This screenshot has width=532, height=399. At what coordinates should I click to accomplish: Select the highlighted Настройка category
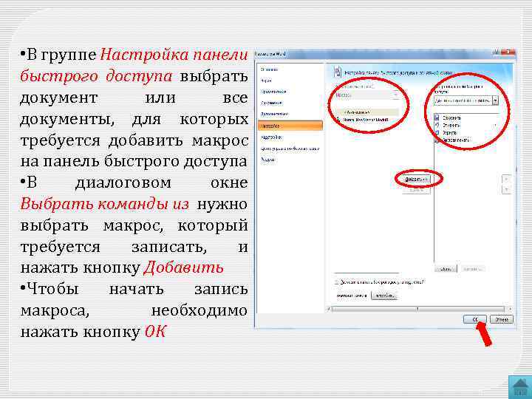point(290,126)
